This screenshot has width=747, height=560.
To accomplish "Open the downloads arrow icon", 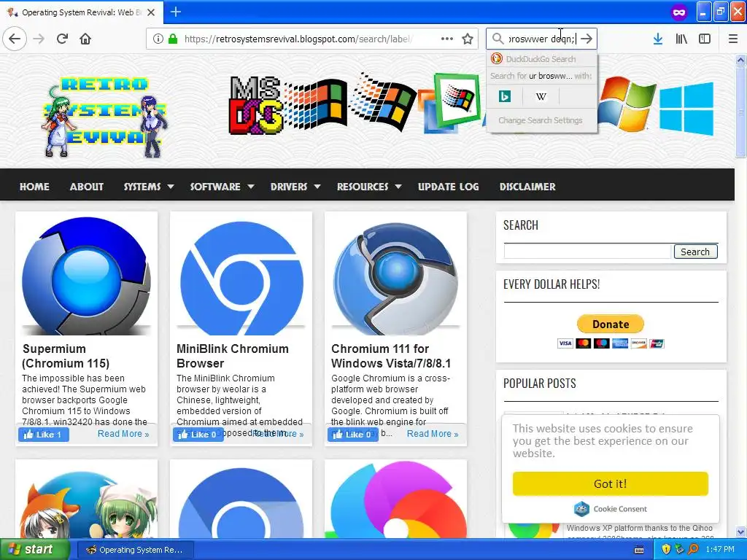I will 658,39.
